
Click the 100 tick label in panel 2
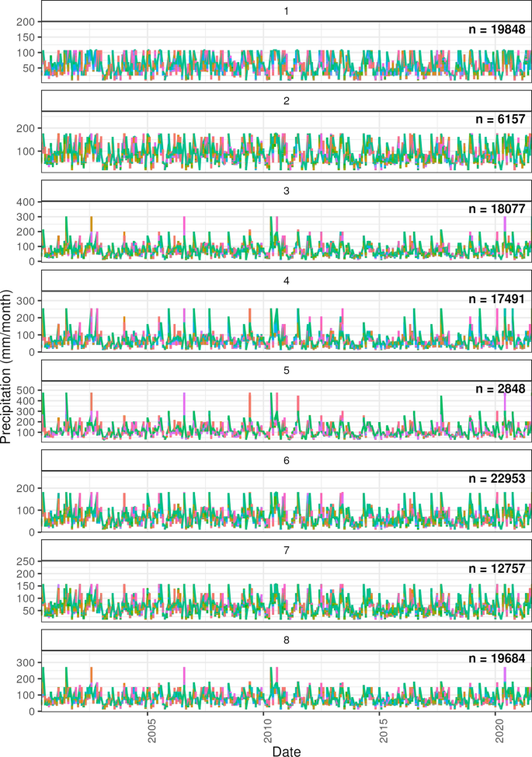pyautogui.click(x=26, y=152)
